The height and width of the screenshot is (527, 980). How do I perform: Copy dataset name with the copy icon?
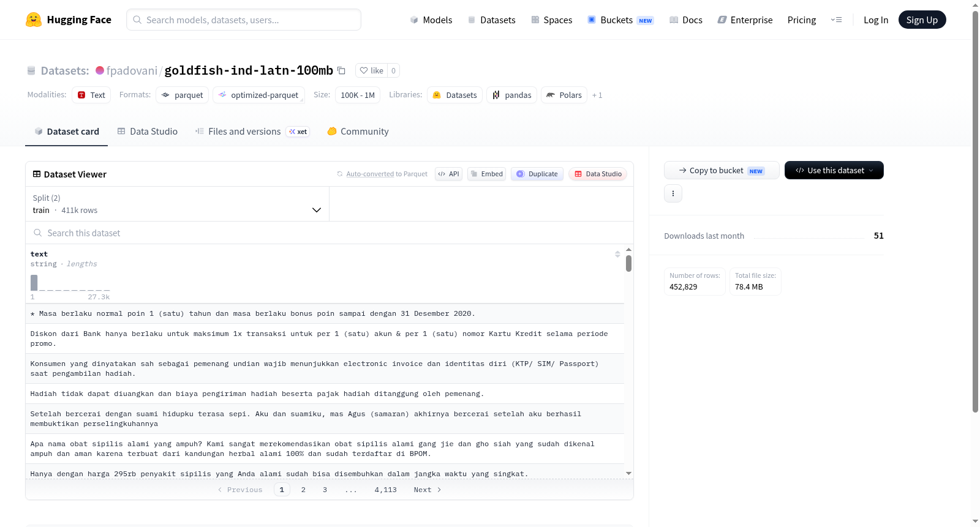tap(342, 70)
